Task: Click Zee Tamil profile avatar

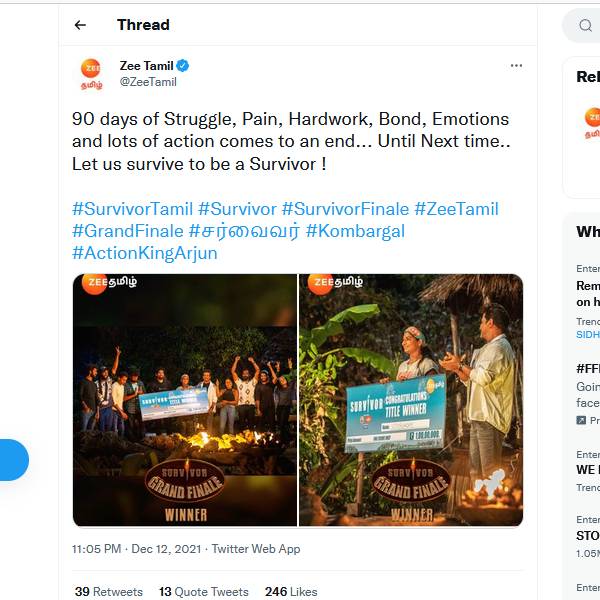Action: click(91, 73)
